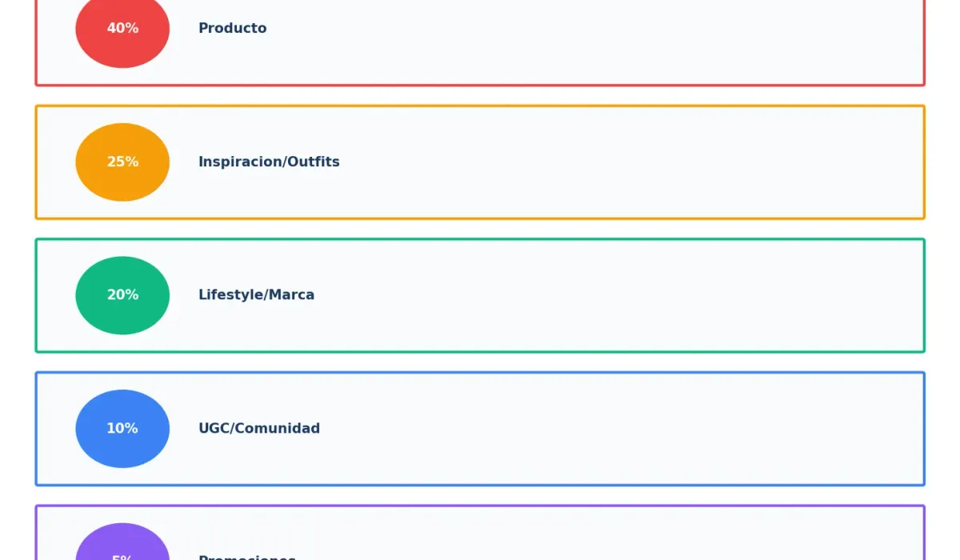Click the red 40% circle
The width and height of the screenshot is (960, 560).
tap(122, 30)
